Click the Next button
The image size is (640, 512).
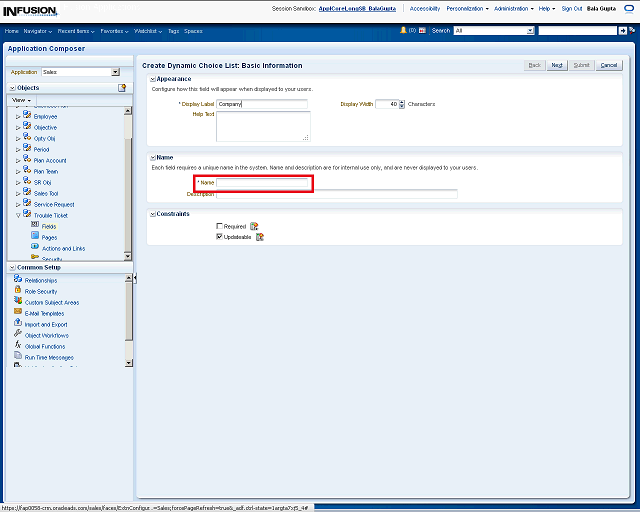click(557, 65)
